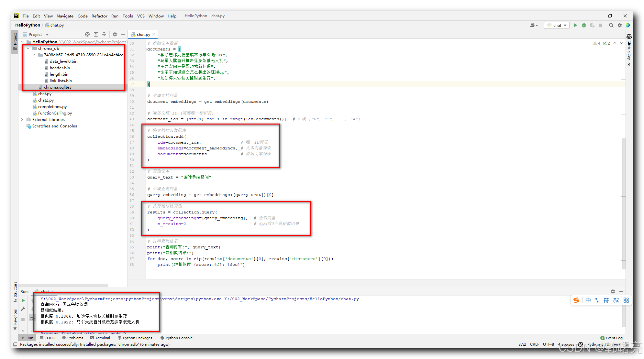
Task: Open the Event Log
Action: point(611,338)
